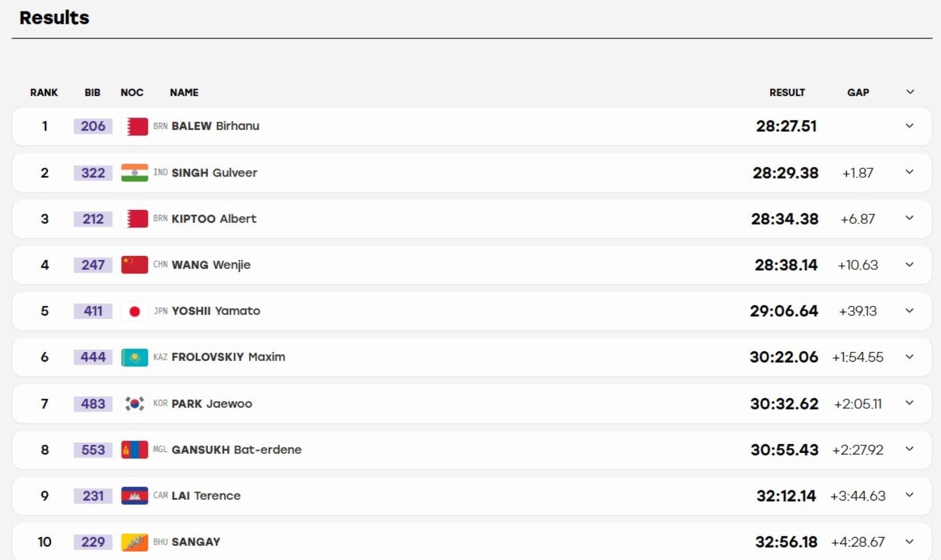Click the NAME column header
Image resolution: width=941 pixels, height=560 pixels.
point(184,92)
